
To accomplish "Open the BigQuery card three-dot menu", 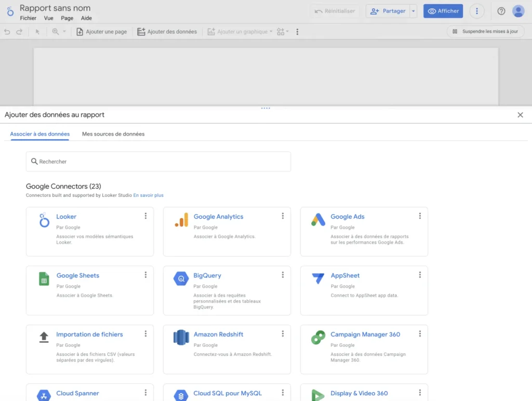I will tap(283, 275).
